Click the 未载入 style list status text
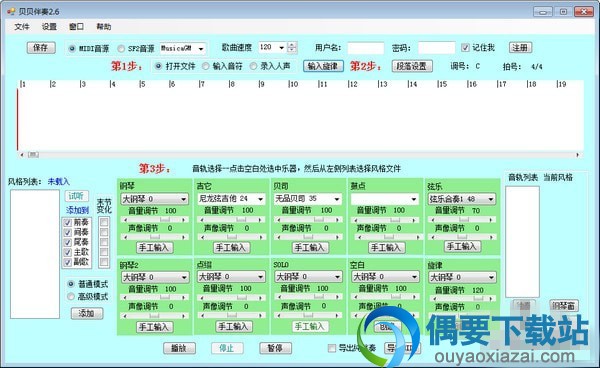The width and height of the screenshot is (600, 368). tap(59, 182)
